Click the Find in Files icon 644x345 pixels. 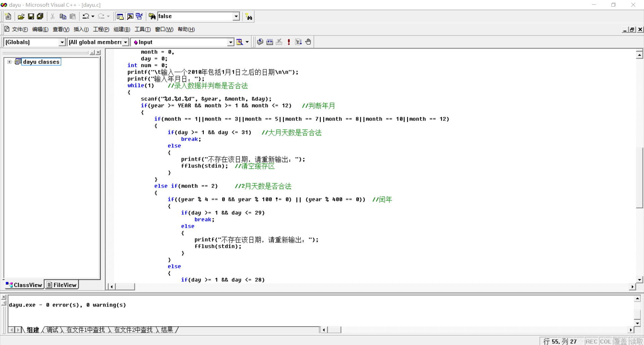tap(152, 16)
